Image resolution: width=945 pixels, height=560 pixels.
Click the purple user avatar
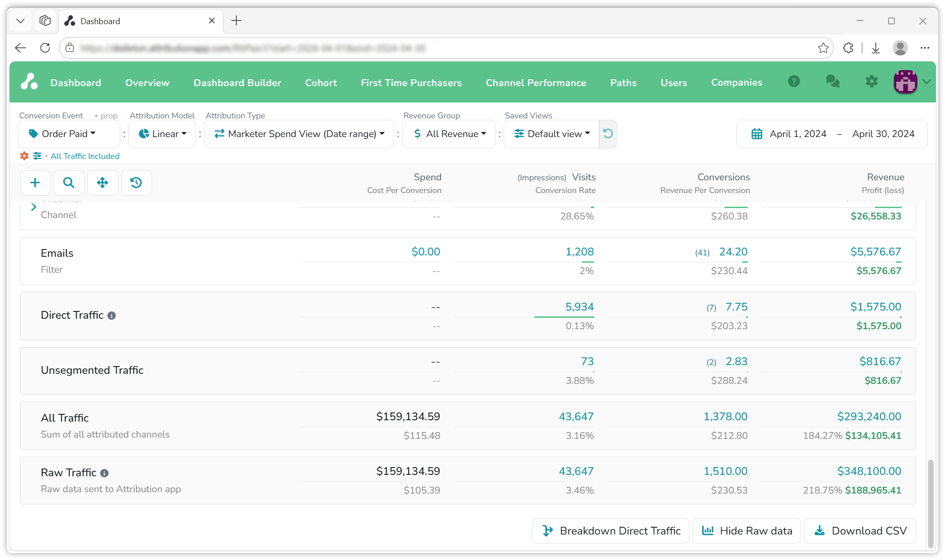905,82
